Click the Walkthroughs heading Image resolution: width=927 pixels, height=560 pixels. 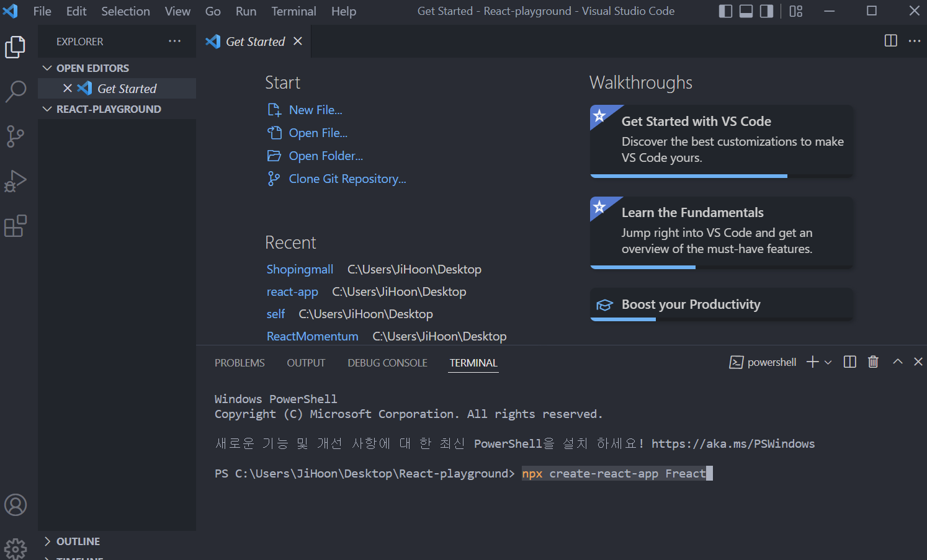coord(641,82)
